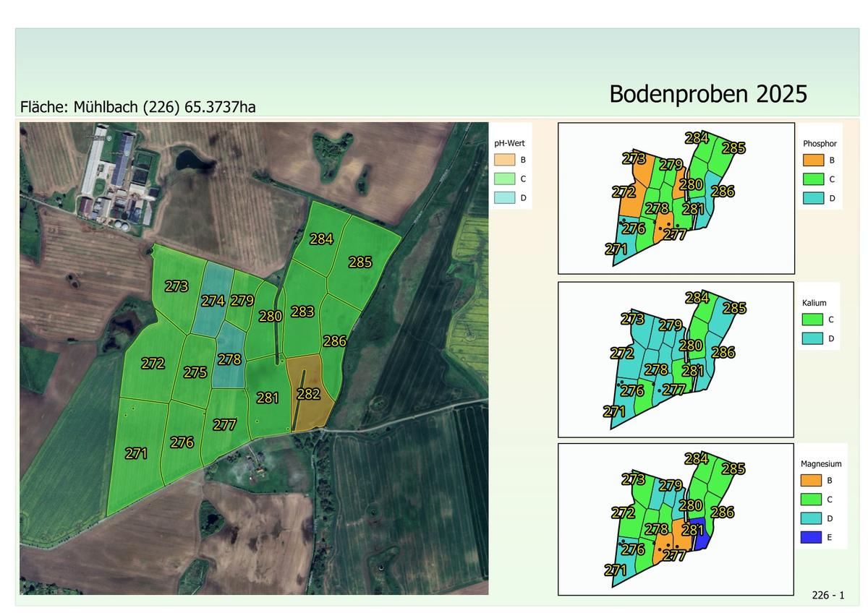The height and width of the screenshot is (613, 868).
Task: Click field label 273 on the aerial map
Action: click(x=176, y=286)
